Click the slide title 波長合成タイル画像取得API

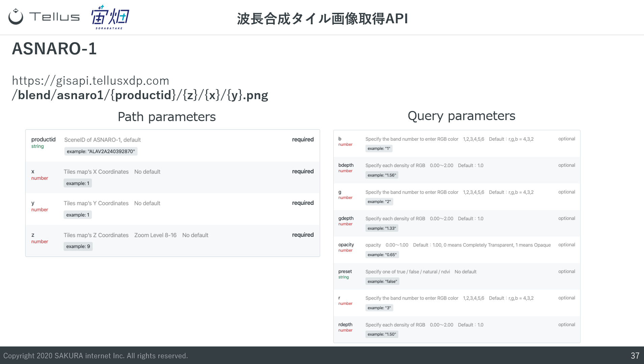[323, 19]
